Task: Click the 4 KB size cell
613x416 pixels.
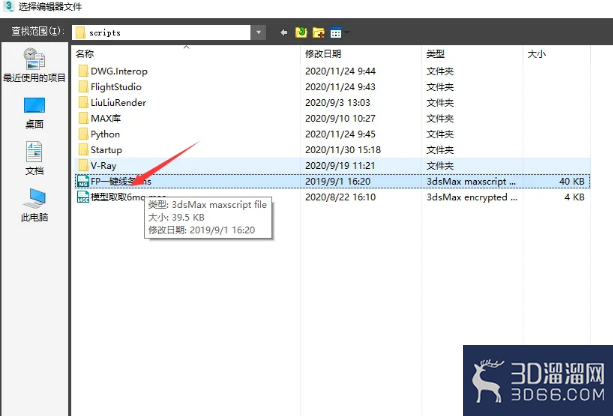Action: coord(574,197)
